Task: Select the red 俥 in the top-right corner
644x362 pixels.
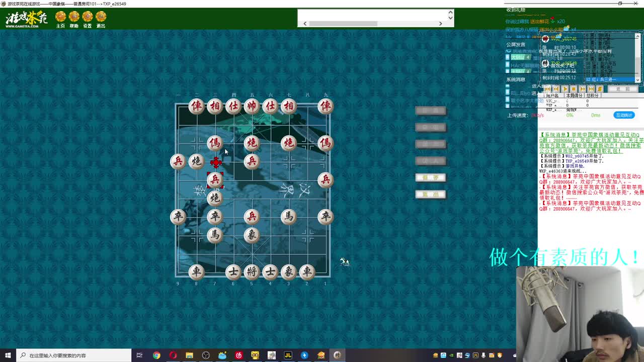Action: click(326, 106)
